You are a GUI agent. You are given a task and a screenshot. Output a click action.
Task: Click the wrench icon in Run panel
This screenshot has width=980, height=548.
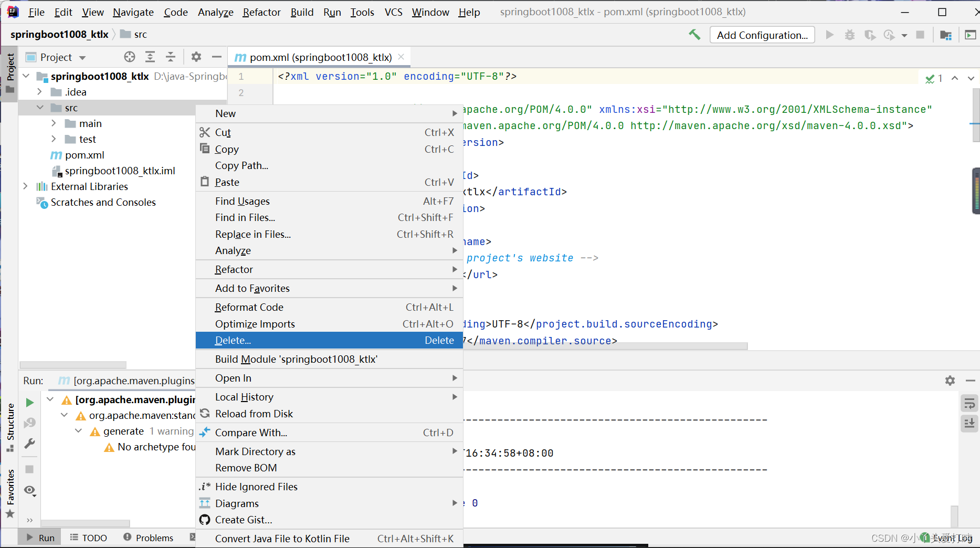point(30,444)
